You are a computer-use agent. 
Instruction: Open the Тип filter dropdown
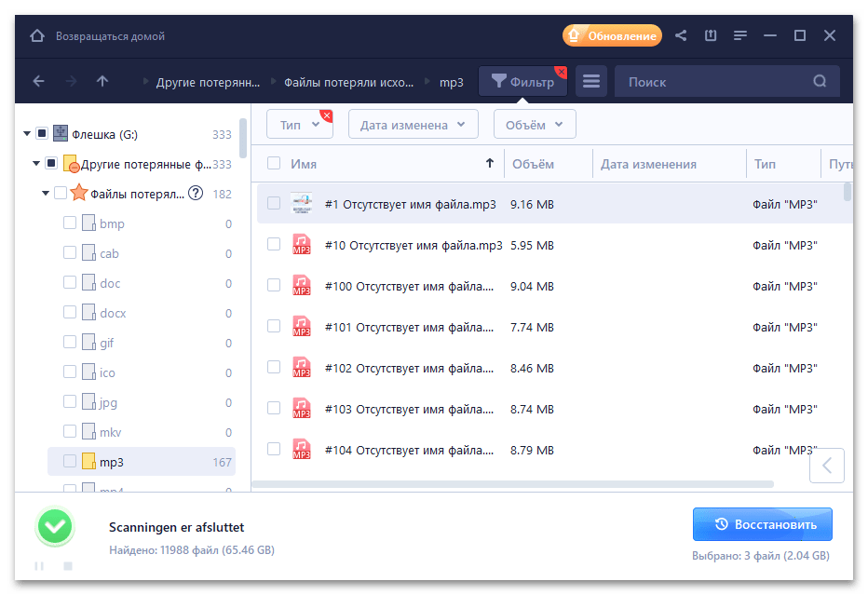click(298, 125)
